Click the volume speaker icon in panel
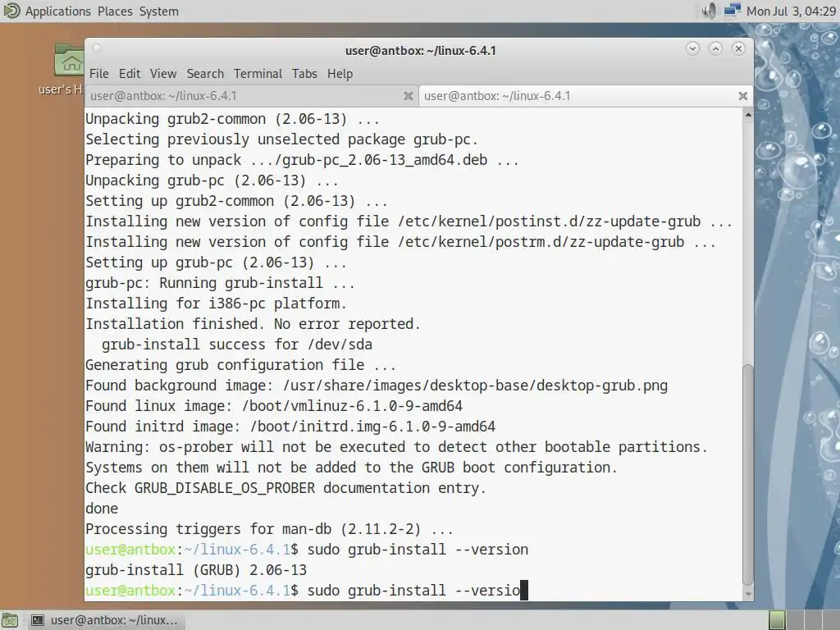The image size is (840, 630). pos(709,11)
